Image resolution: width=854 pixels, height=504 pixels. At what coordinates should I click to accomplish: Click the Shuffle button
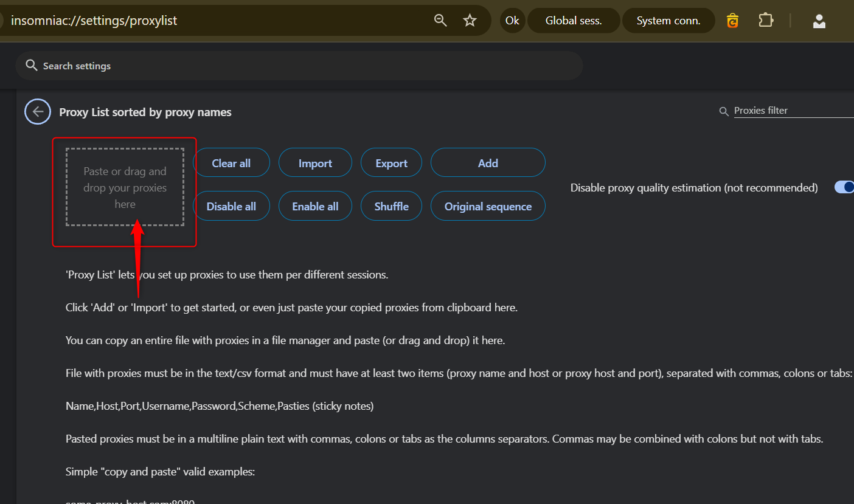point(391,206)
